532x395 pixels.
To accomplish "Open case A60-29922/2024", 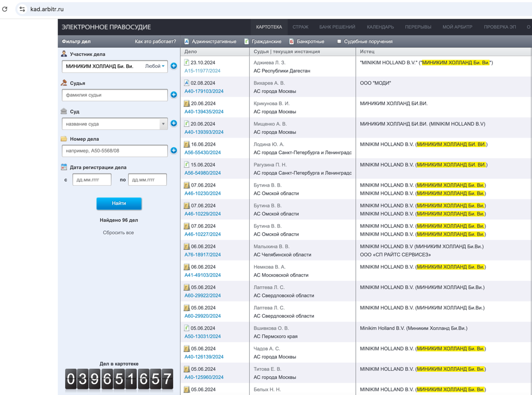I will (x=203, y=295).
